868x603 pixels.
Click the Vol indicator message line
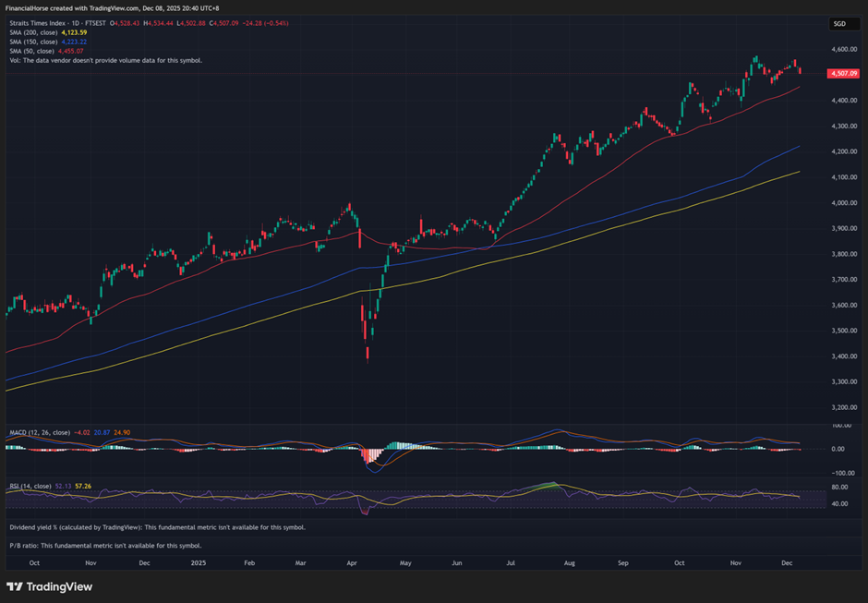105,60
